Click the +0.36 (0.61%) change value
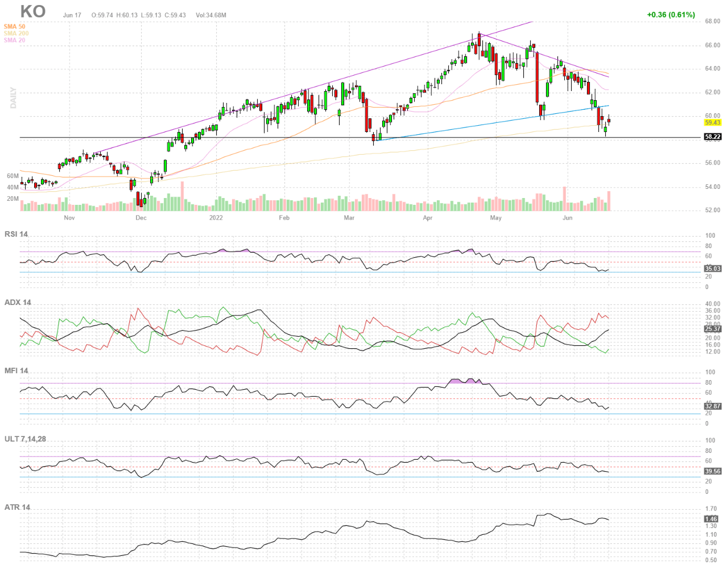The height and width of the screenshot is (569, 728). (671, 15)
